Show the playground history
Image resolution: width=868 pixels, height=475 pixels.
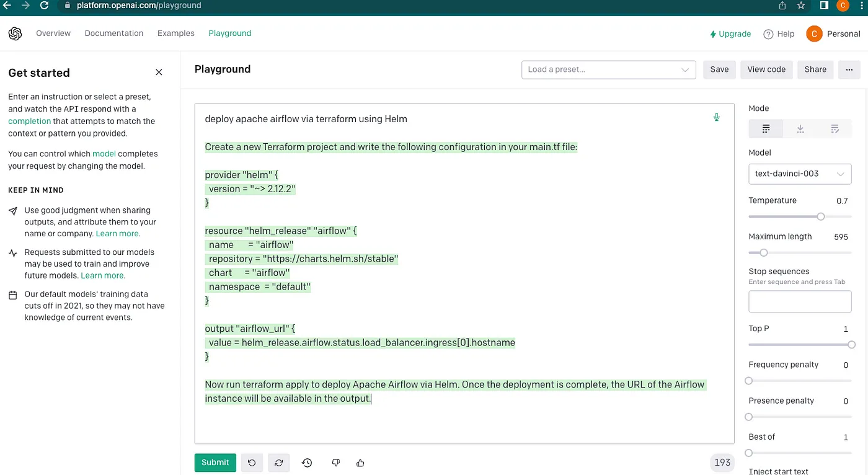(307, 463)
